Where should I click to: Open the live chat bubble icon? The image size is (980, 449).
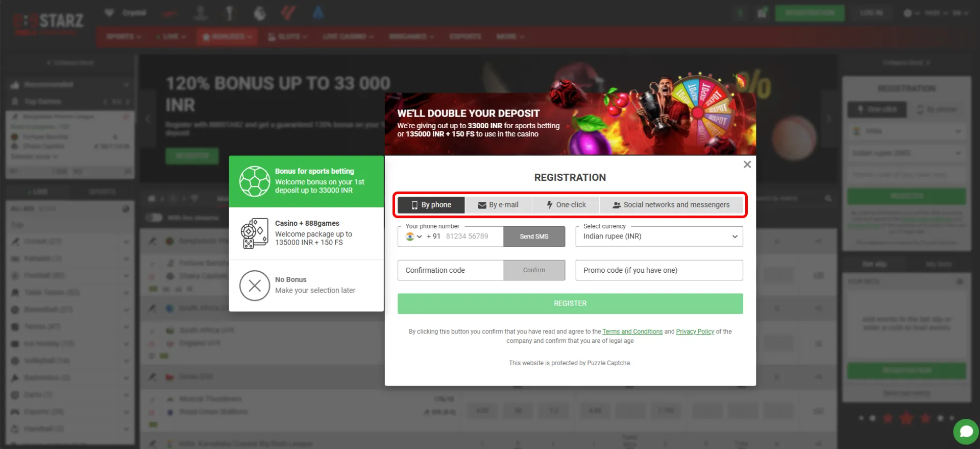(x=966, y=432)
